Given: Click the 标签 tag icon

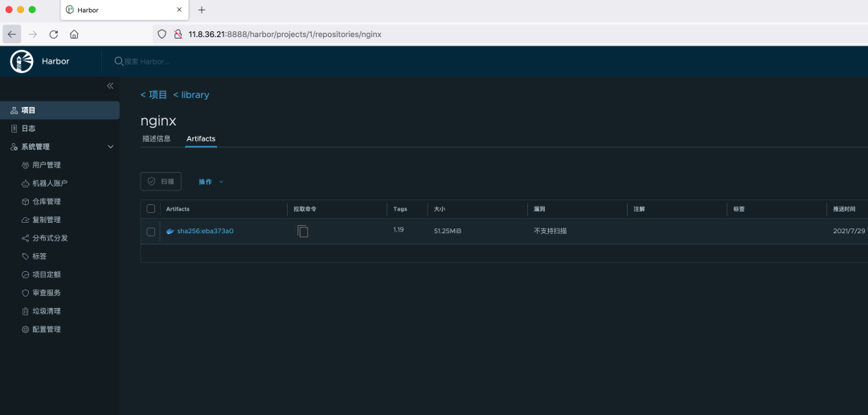Looking at the screenshot, I should click(x=25, y=257).
